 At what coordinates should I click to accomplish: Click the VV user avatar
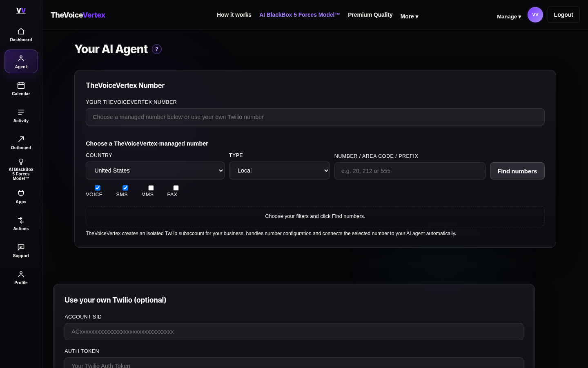click(x=535, y=15)
